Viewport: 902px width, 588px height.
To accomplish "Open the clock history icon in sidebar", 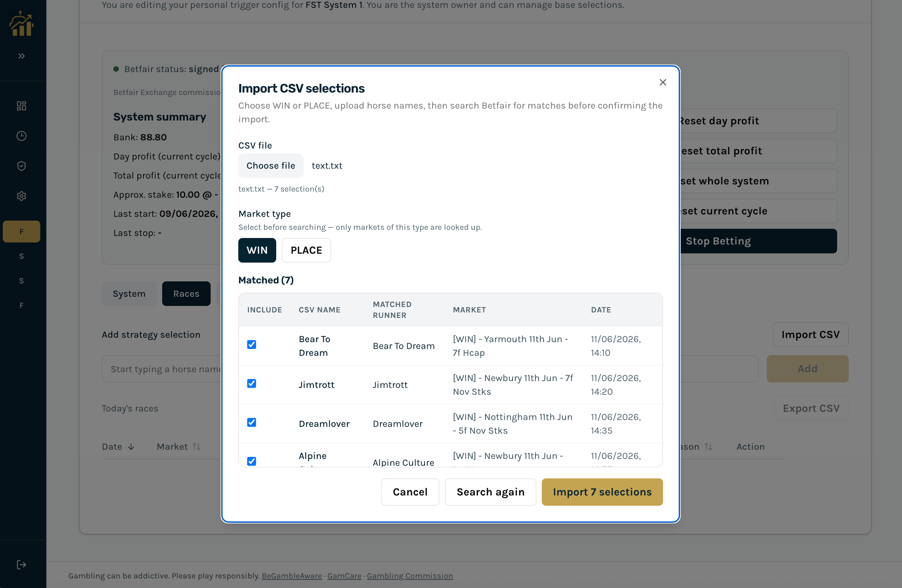I will [22, 136].
